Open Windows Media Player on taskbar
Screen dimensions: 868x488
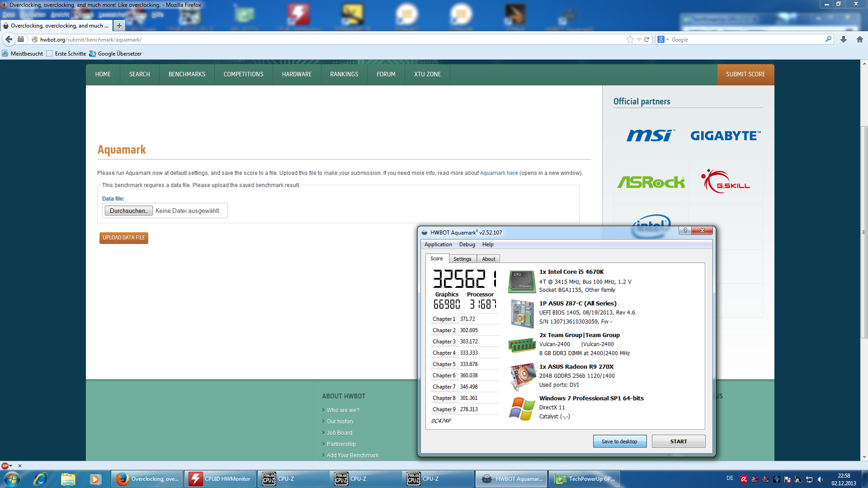point(95,479)
